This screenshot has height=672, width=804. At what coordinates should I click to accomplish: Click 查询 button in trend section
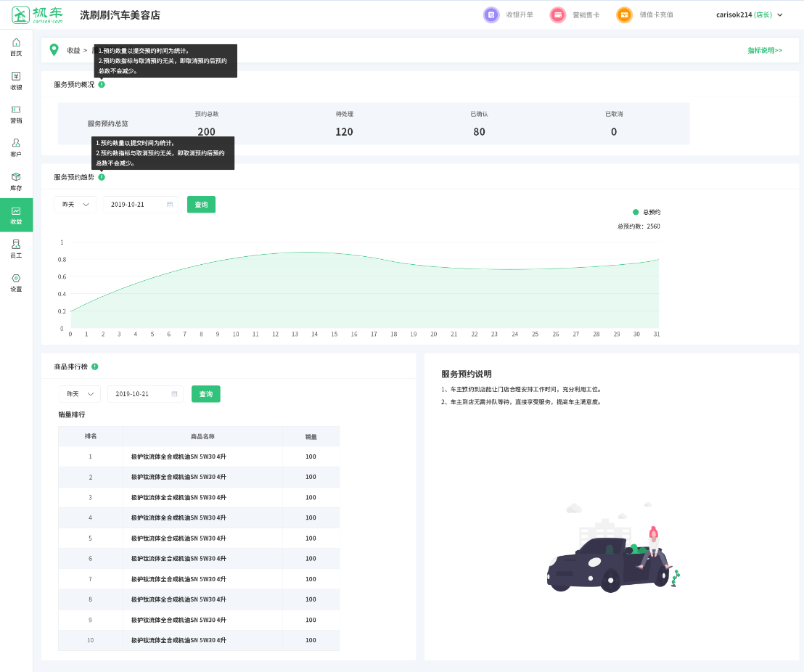201,205
